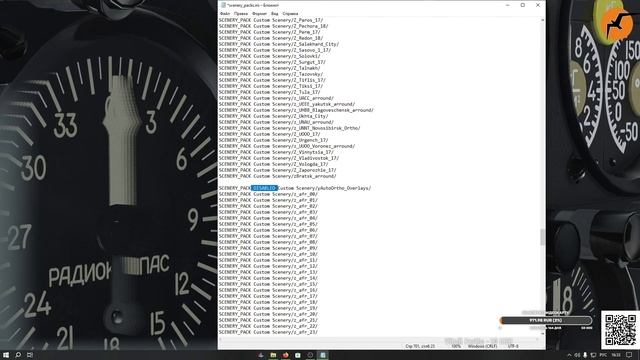
Task: Open Task View on the taskbar
Action: tap(30, 355)
